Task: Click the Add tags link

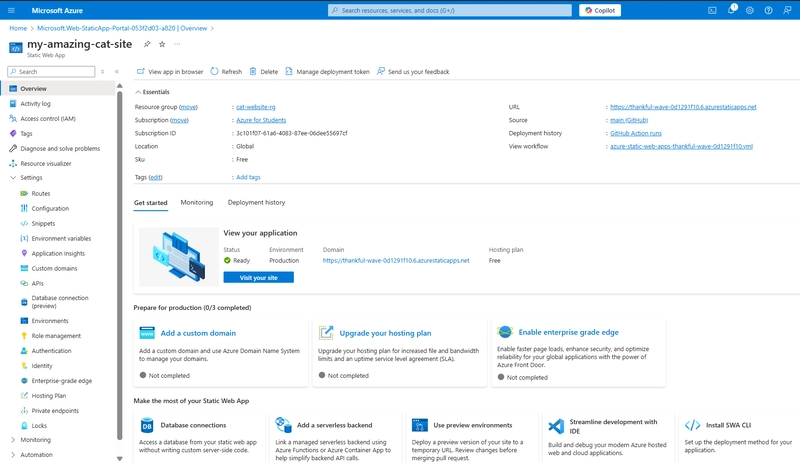Action: pyautogui.click(x=248, y=178)
